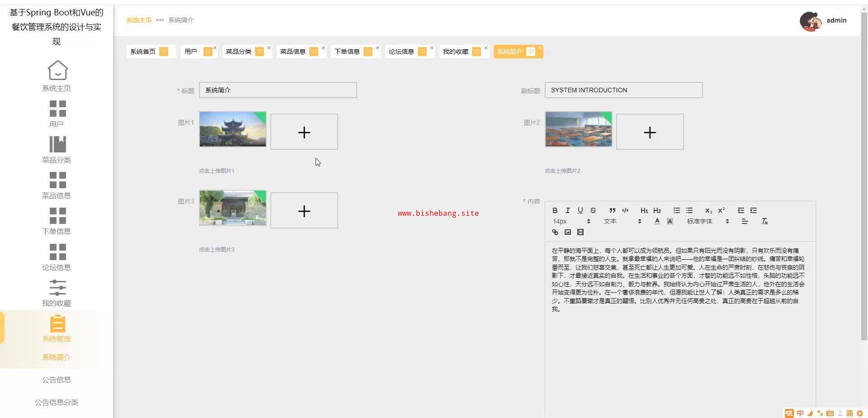
Task: Toggle italic formatting
Action: (568, 210)
